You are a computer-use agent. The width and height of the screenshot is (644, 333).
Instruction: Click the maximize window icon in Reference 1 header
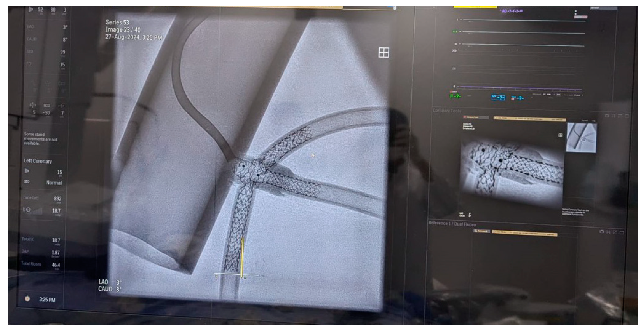[622, 232]
